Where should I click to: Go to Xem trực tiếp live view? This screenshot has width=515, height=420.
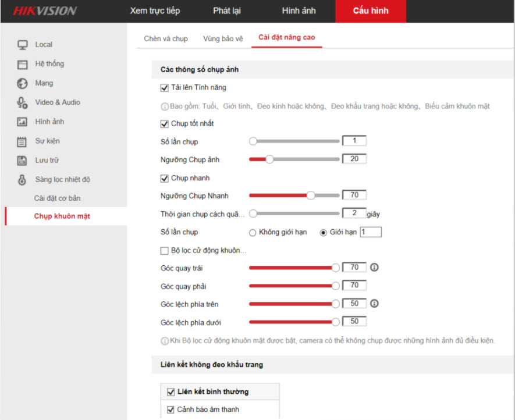155,11
